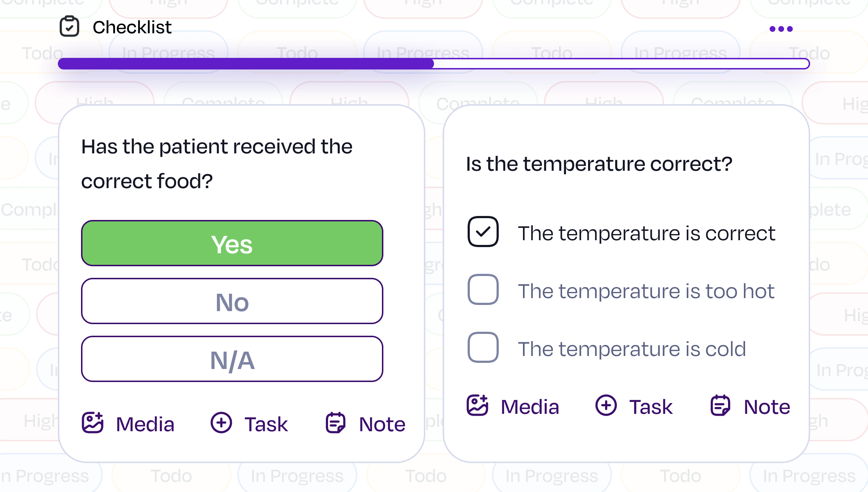The width and height of the screenshot is (868, 492).
Task: Click the Note icon under temperature question
Action: click(x=720, y=405)
